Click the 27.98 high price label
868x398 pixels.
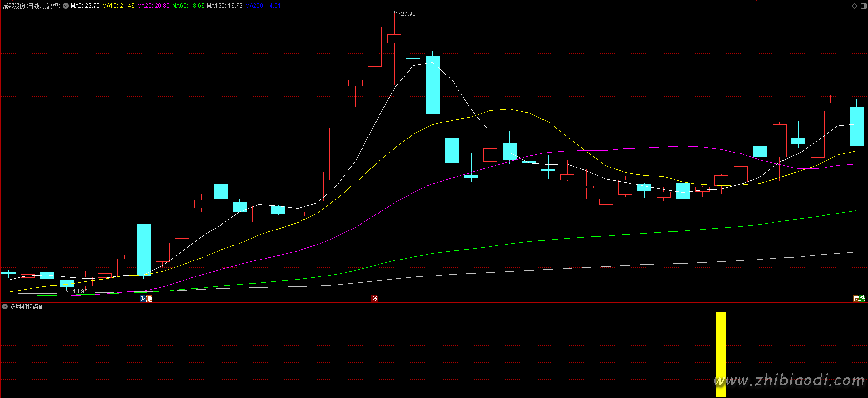pyautogui.click(x=408, y=14)
